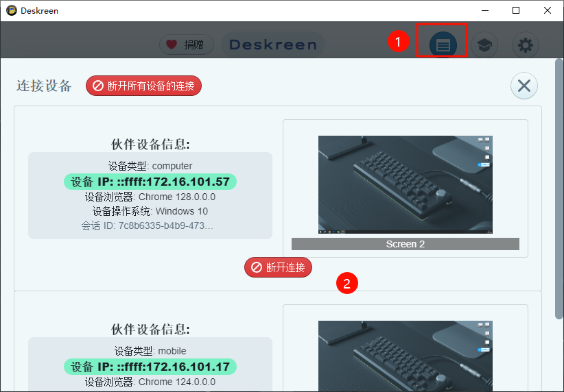Click the first 伙伴设备信息 heading
This screenshot has width=564, height=392.
pos(150,144)
